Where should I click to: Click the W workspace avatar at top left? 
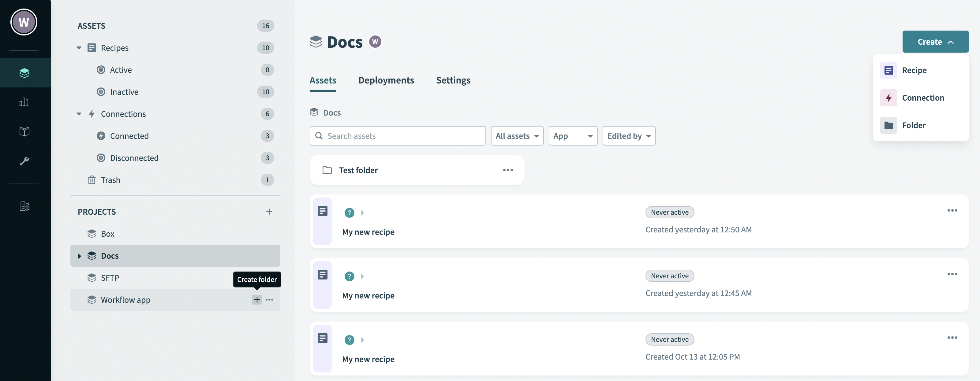(x=24, y=22)
